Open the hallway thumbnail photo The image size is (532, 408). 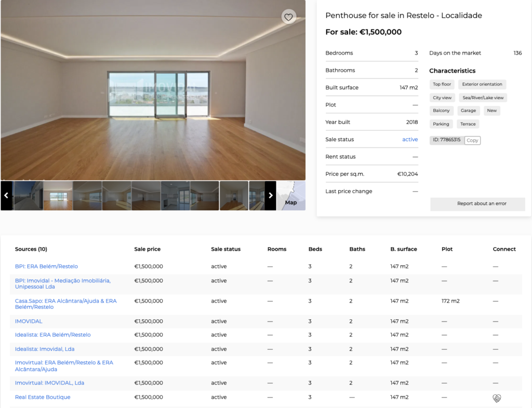(x=234, y=196)
